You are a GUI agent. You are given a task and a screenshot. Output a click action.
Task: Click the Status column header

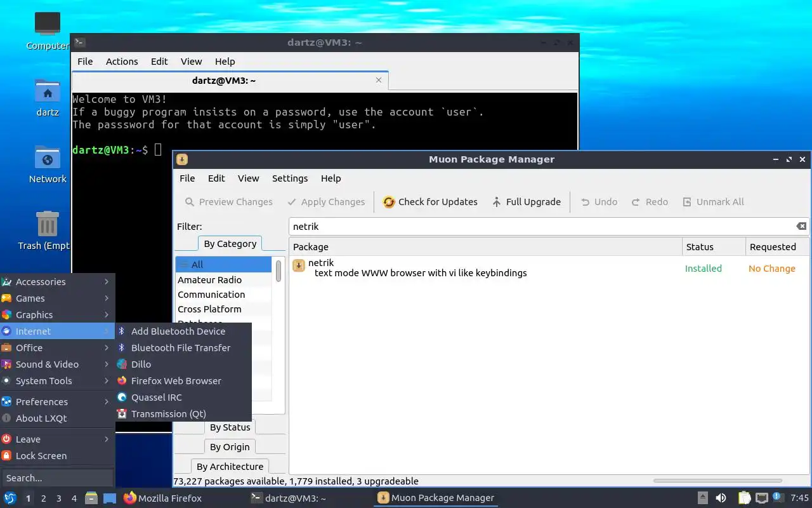tap(714, 247)
